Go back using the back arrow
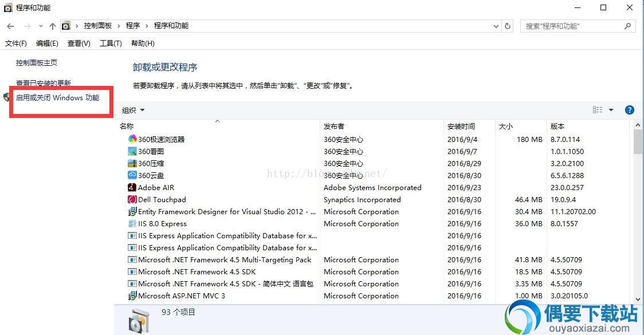Screen dimensions: 644x335 (x=10, y=26)
